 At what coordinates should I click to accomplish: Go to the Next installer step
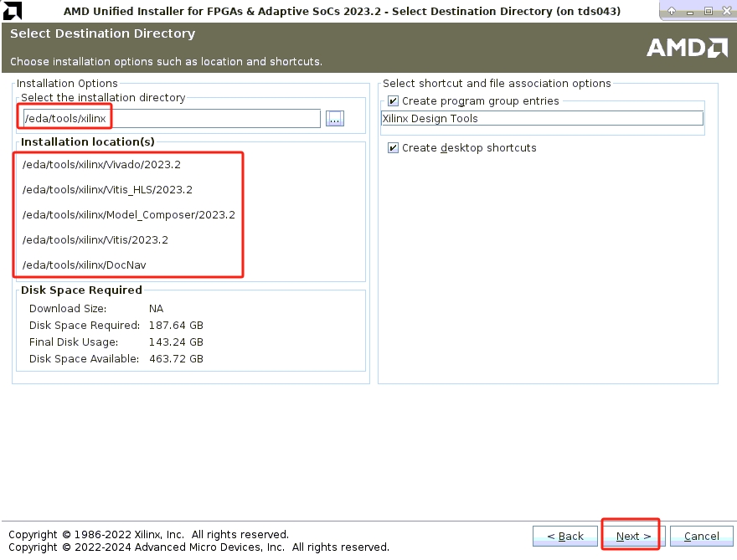[632, 536]
